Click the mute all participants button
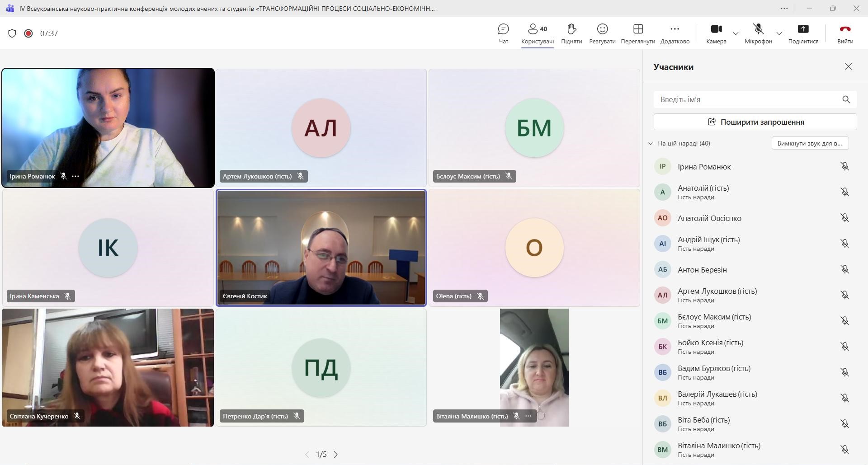The image size is (868, 465). coord(810,143)
